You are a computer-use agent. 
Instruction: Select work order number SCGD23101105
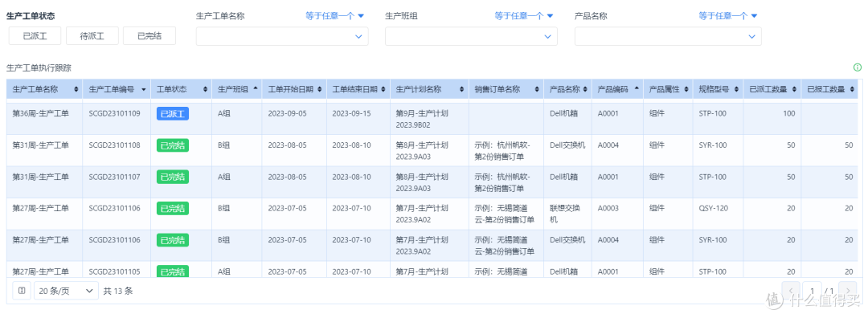click(x=115, y=271)
